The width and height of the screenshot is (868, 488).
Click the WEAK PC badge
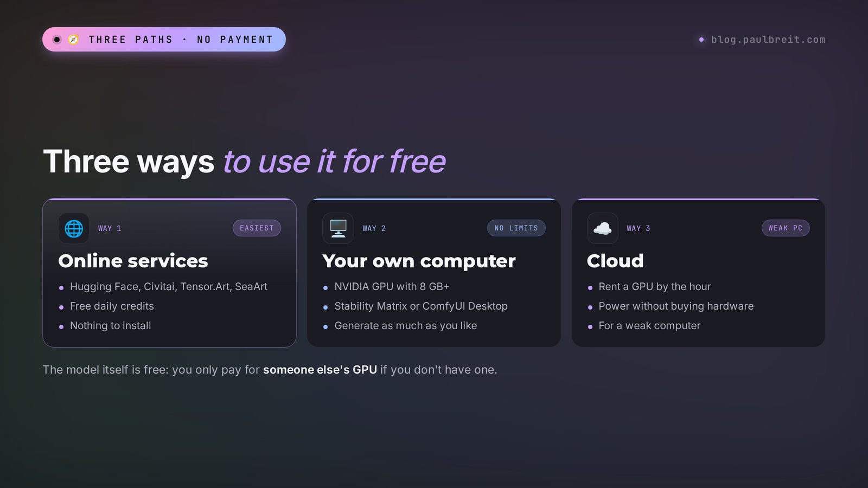tap(786, 228)
